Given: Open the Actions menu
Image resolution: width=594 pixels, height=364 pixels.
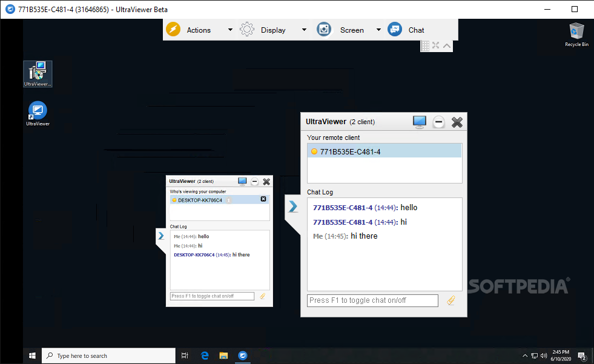Looking at the screenshot, I should point(199,30).
